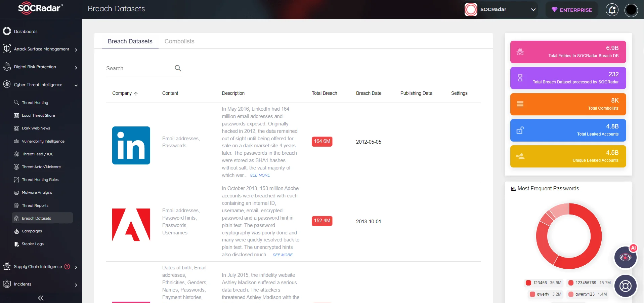Open Local Threat Share
This screenshot has width=644, height=303.
[x=38, y=115]
